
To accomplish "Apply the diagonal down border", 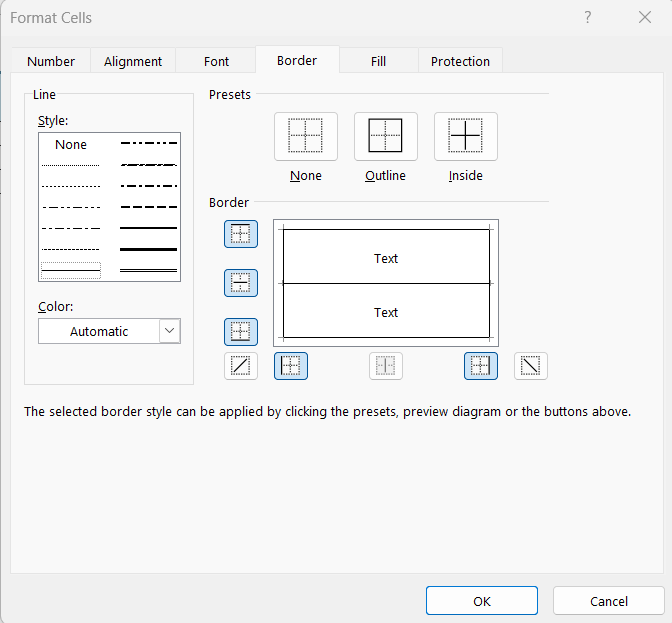I will click(x=531, y=366).
